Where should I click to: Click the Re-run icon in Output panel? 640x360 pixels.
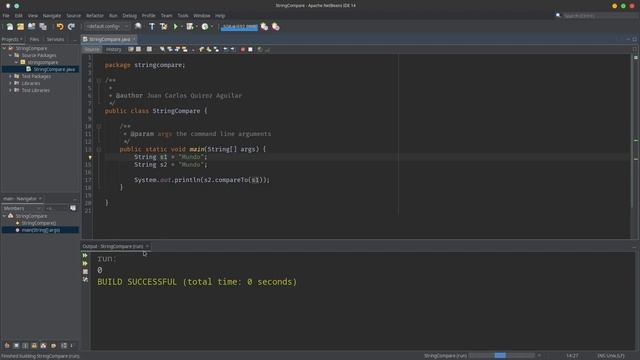[x=85, y=256]
